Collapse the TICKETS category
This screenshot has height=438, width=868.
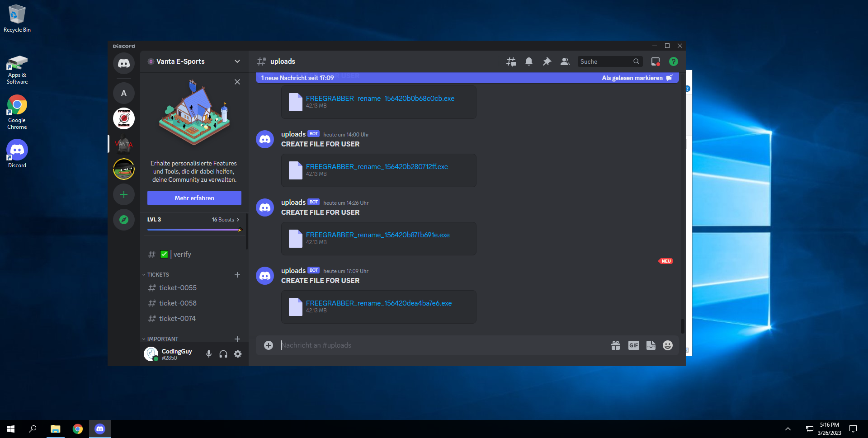[158, 275]
